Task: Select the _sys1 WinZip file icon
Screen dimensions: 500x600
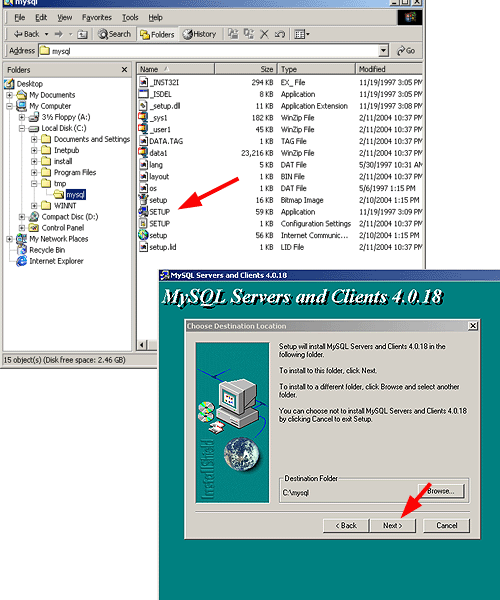Action: 143,118
